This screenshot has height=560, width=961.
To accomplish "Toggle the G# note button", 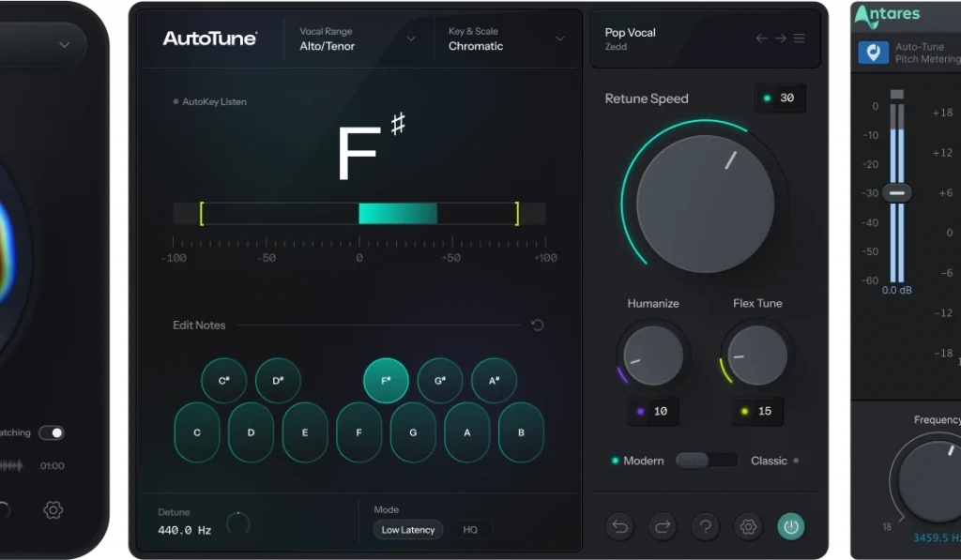I will [x=439, y=381].
